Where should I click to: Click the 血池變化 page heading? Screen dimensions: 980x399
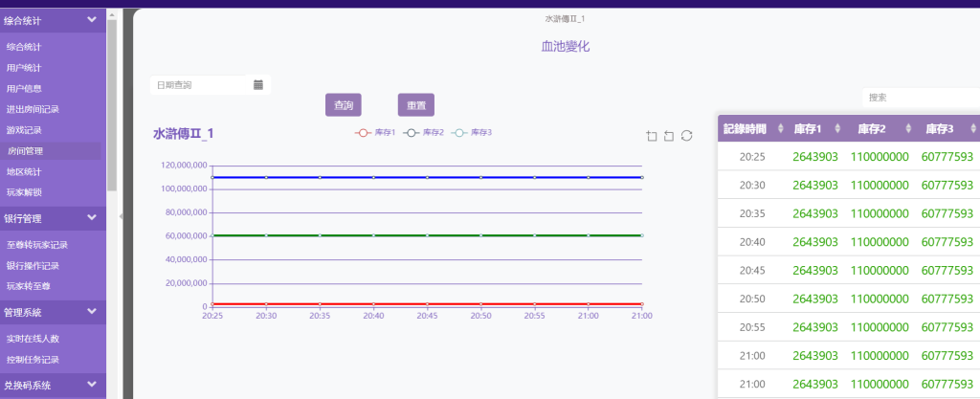[565, 46]
